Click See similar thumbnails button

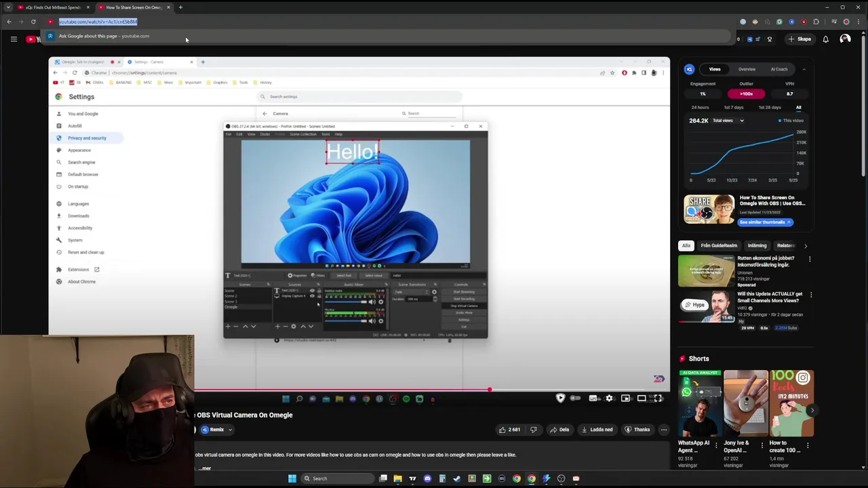tap(765, 222)
